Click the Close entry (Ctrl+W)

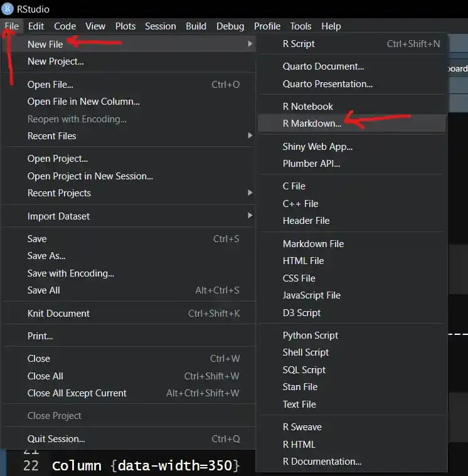tap(129, 359)
